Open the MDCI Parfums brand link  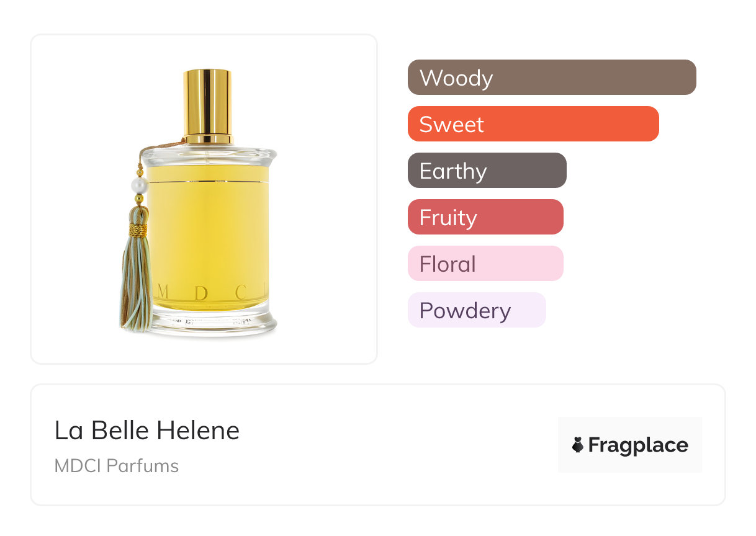117,466
